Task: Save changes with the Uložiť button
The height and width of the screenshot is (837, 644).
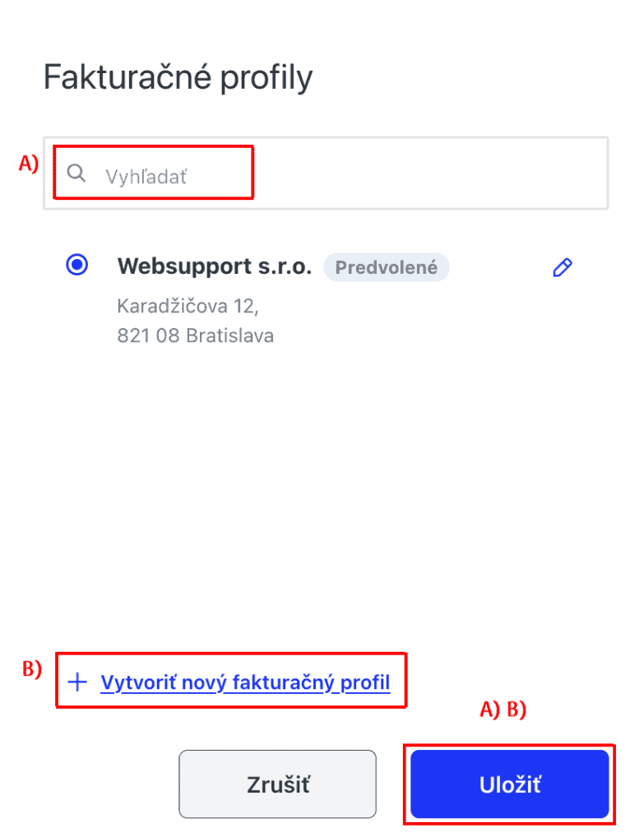Action: pyautogui.click(x=510, y=784)
